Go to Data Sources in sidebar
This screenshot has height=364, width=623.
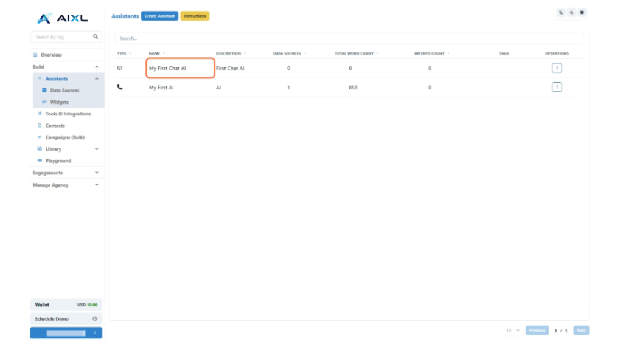(x=64, y=91)
